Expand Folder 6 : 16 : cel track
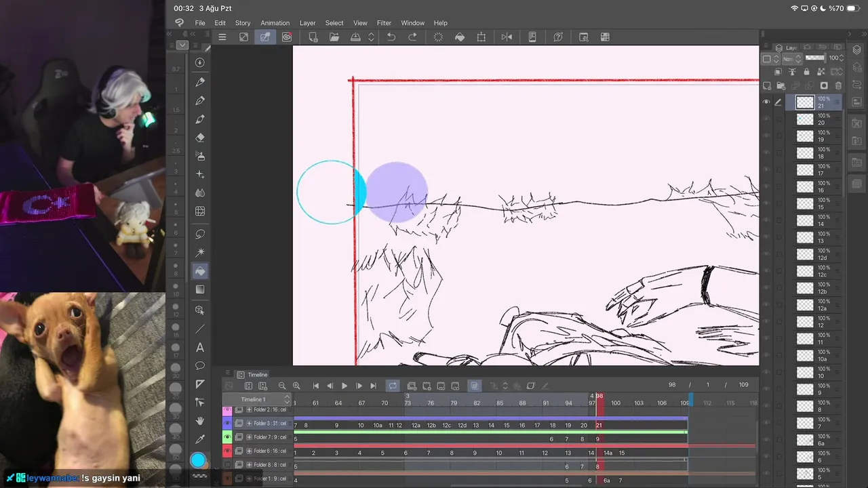868x488 pixels. [x=249, y=451]
